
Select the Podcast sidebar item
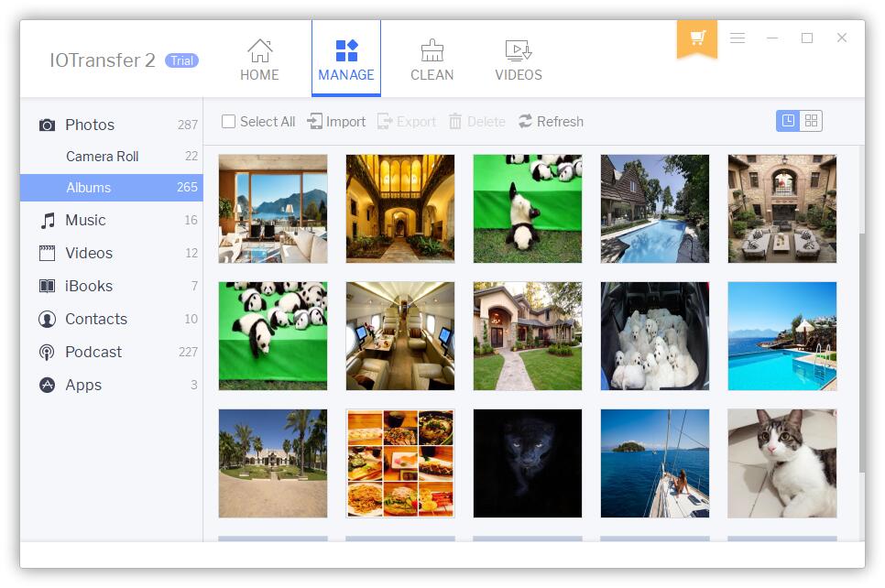coord(93,352)
